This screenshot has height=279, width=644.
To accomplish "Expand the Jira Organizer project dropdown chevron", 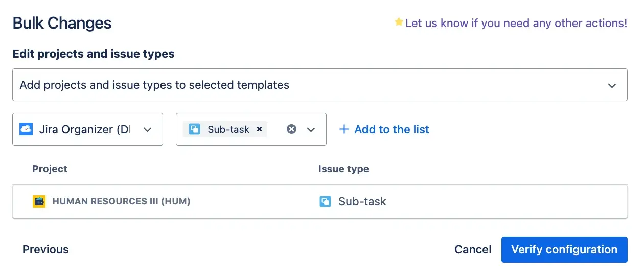I will pyautogui.click(x=147, y=130).
